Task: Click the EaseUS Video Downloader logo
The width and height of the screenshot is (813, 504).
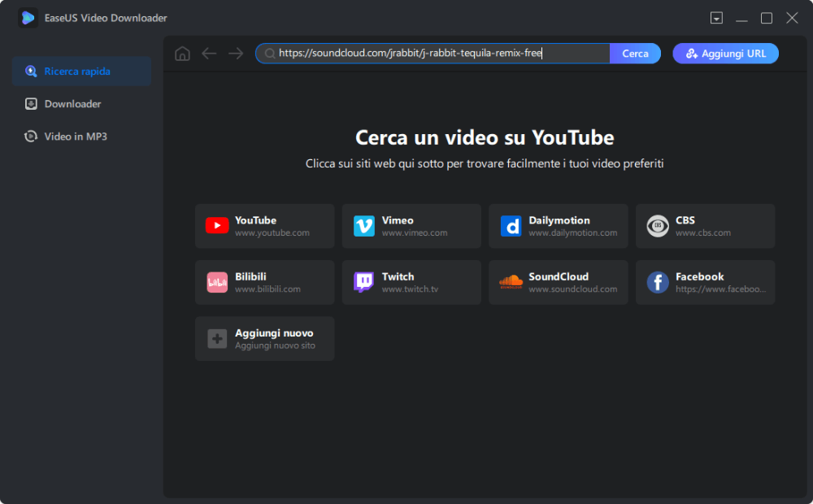Action: pos(28,17)
